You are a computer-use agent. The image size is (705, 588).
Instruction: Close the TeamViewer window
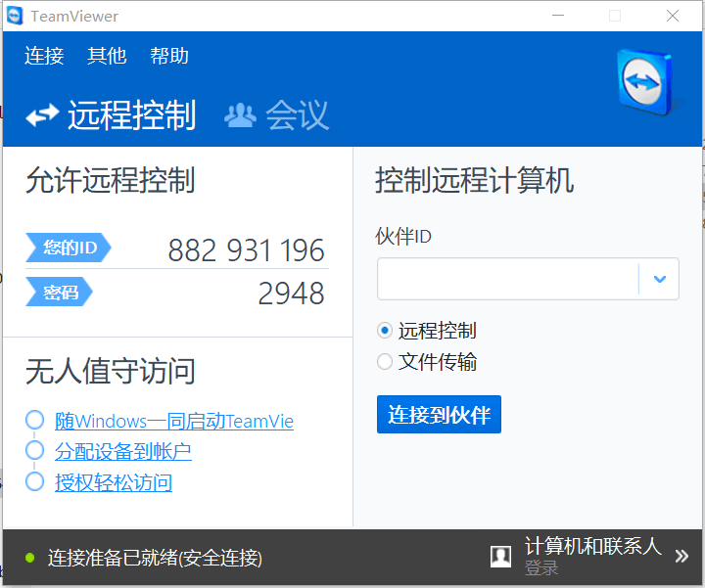[x=673, y=16]
